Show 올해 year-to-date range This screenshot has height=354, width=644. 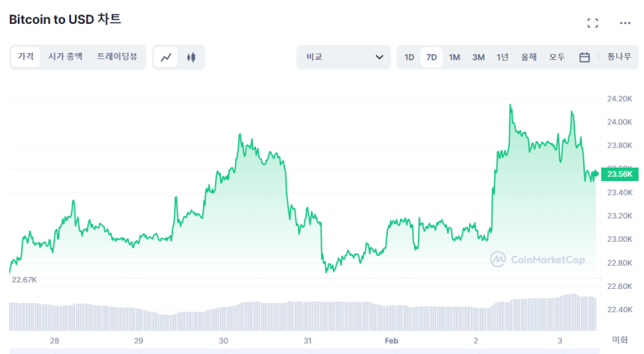click(x=529, y=57)
